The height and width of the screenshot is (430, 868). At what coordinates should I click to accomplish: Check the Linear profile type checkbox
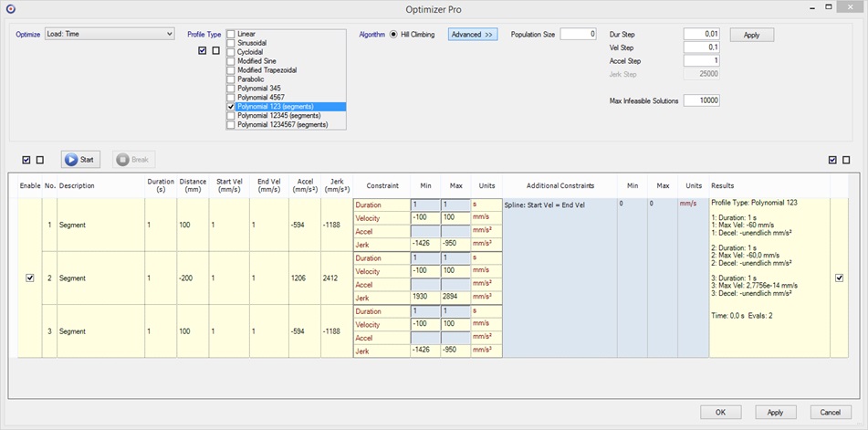tap(231, 34)
